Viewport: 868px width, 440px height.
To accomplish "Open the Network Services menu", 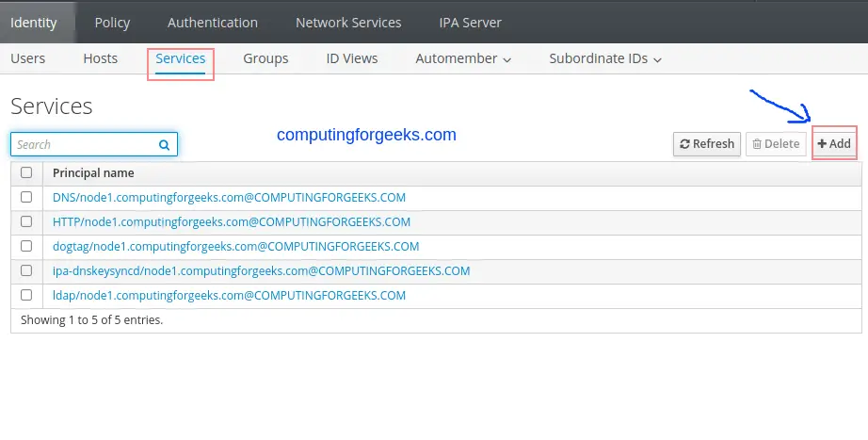I will pyautogui.click(x=348, y=23).
